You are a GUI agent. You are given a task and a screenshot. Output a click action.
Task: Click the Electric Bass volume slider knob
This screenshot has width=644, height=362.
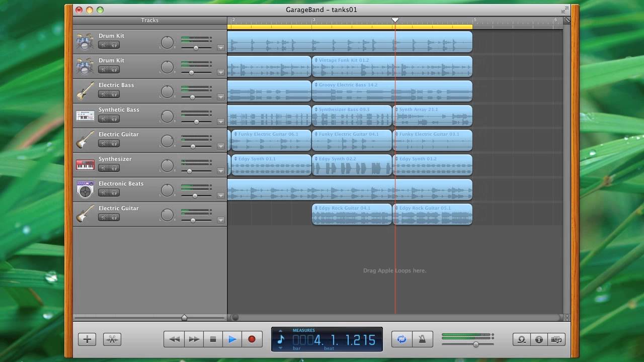(192, 97)
